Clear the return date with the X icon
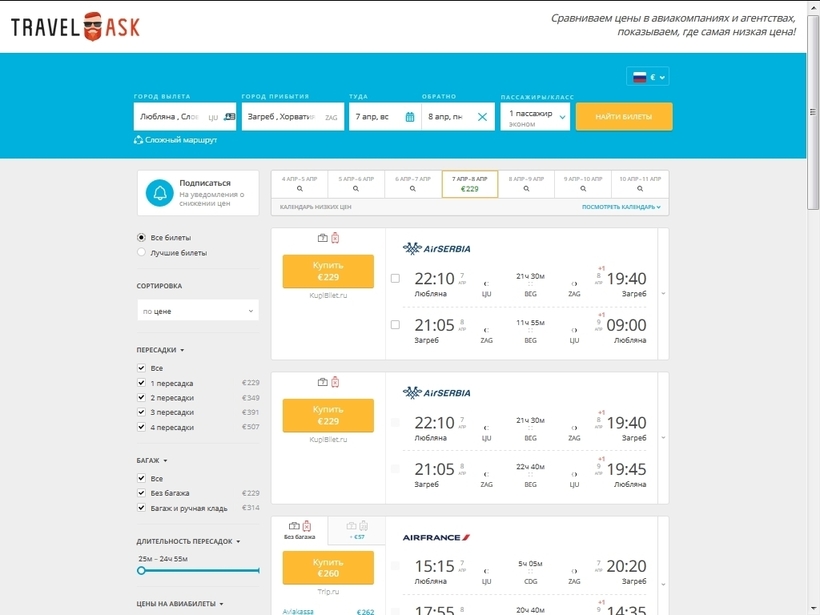Image resolution: width=820 pixels, height=615 pixels. click(x=482, y=117)
